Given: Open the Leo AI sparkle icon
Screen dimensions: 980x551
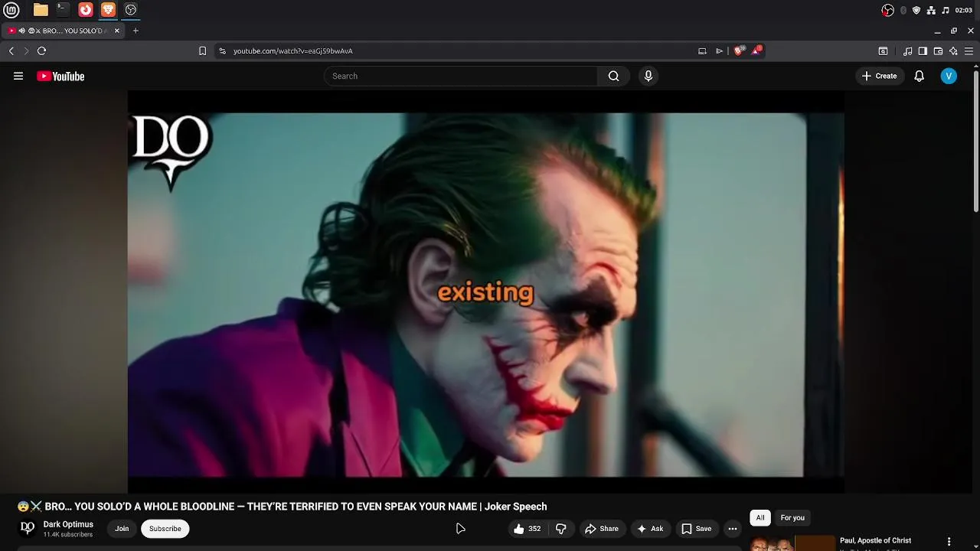Looking at the screenshot, I should coord(953,51).
